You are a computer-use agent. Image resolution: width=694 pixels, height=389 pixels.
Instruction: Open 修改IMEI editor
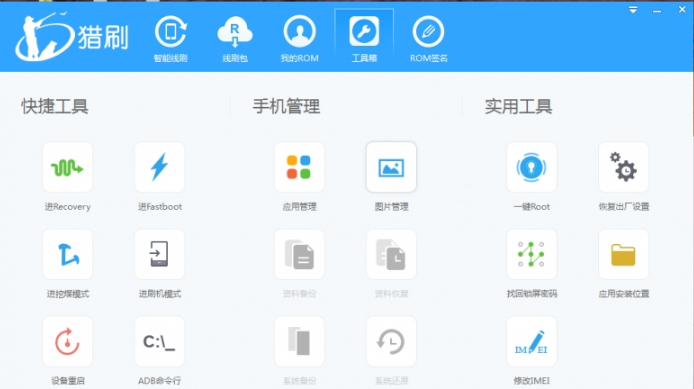coord(532,341)
